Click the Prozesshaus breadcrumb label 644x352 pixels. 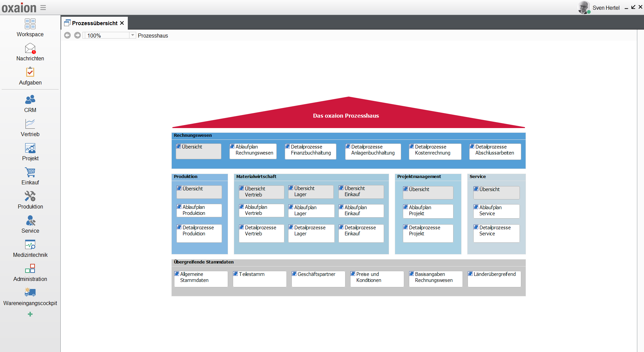click(153, 36)
